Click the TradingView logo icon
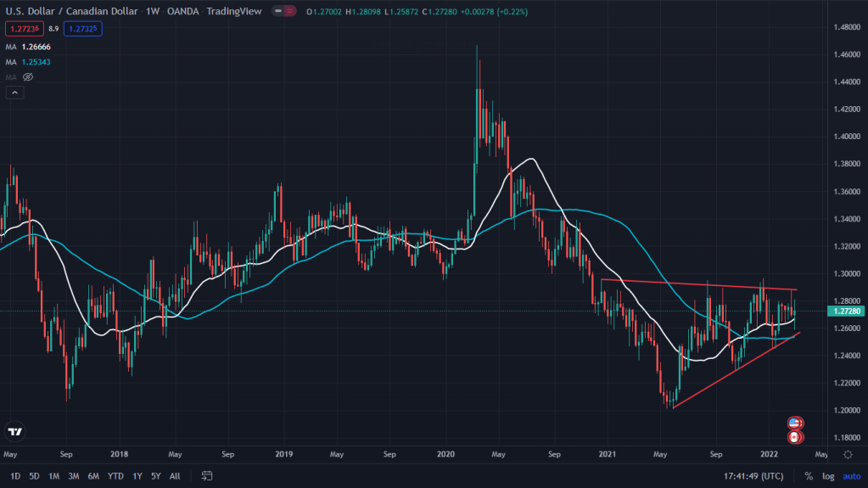 click(14, 432)
